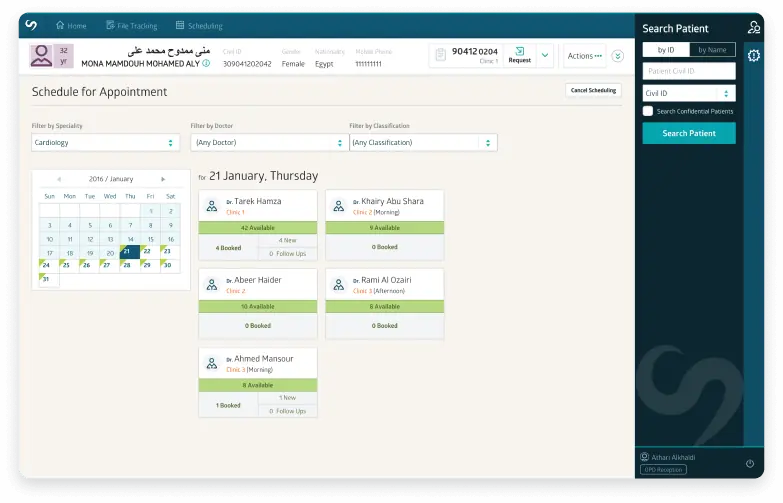Go to next month in calendar
The image size is (783, 503).
click(x=163, y=179)
